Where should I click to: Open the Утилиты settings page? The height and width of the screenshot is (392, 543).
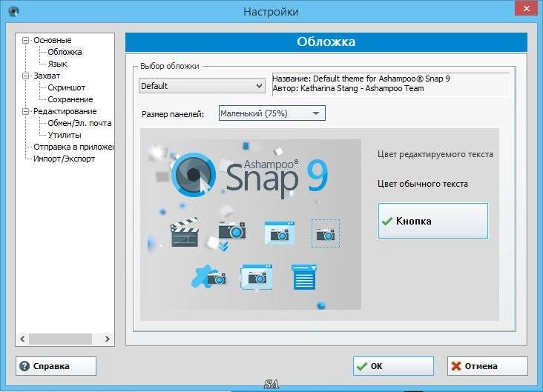pyautogui.click(x=65, y=136)
